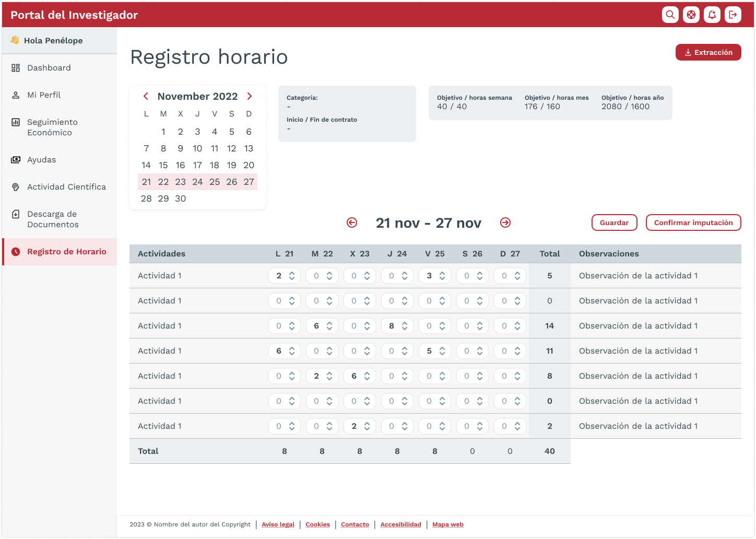Viewport: 756px width, 539px height.
Task: Open the search magnifier icon
Action: pos(670,15)
